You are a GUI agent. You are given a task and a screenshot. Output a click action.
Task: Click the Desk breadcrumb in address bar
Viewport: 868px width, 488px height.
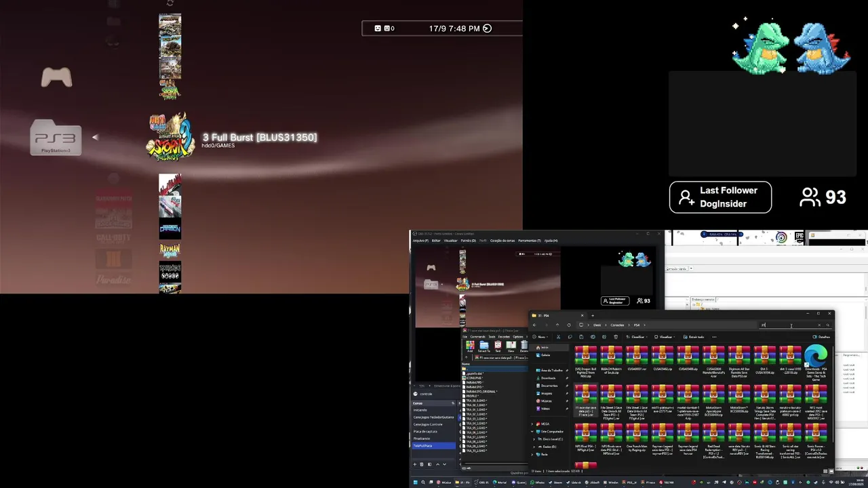[597, 325]
